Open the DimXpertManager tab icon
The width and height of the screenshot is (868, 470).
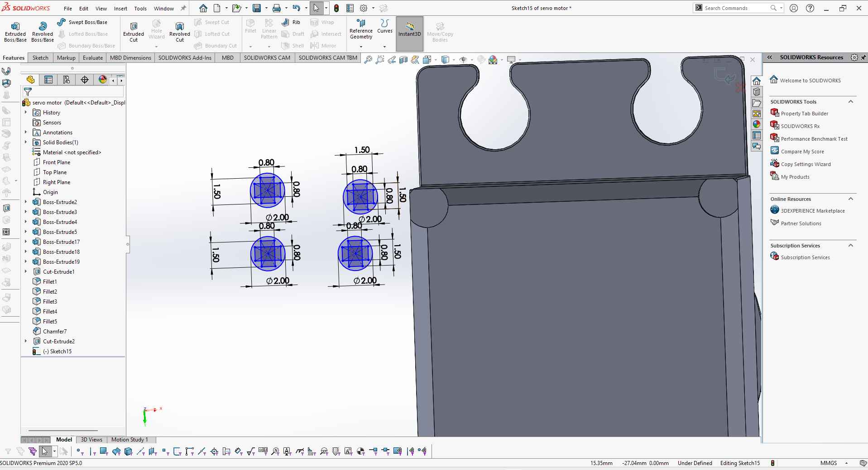85,80
